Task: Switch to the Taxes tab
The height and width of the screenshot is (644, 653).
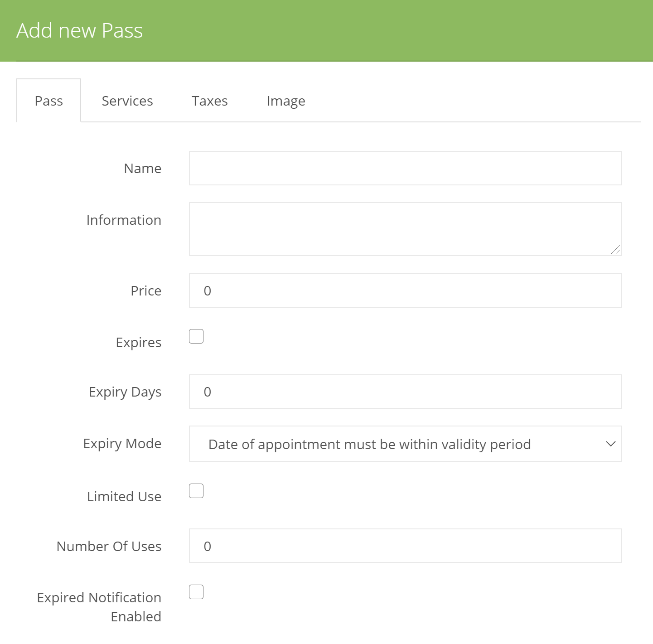Action: pyautogui.click(x=209, y=101)
